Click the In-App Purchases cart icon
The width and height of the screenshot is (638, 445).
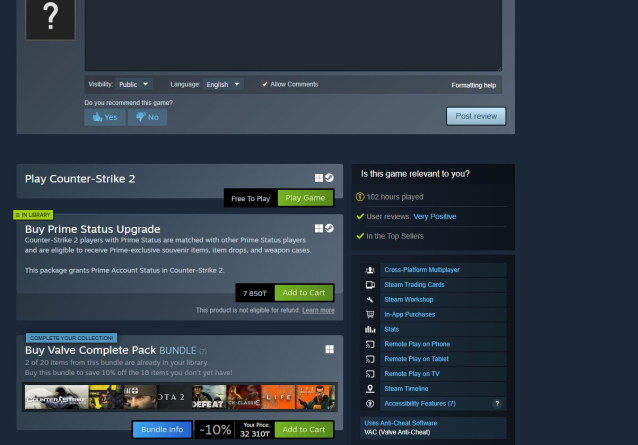(370, 315)
